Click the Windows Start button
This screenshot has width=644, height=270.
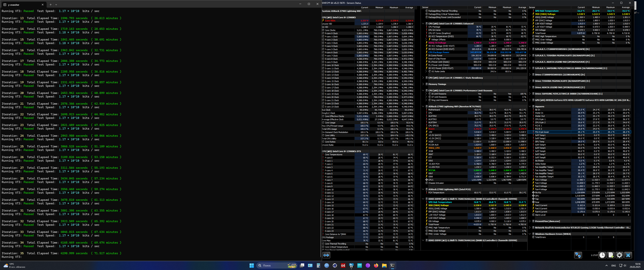click(x=251, y=265)
